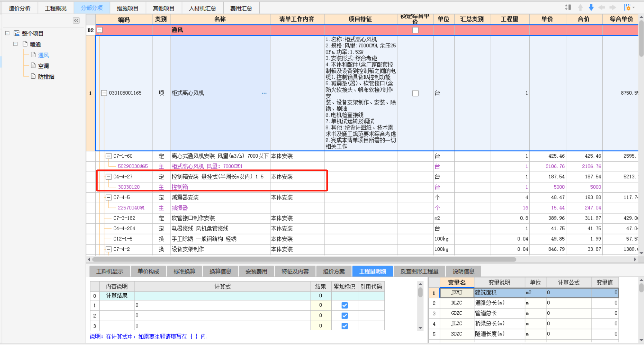
Task: Toggle 累加标识 checkbox in row 3
Action: point(345,326)
